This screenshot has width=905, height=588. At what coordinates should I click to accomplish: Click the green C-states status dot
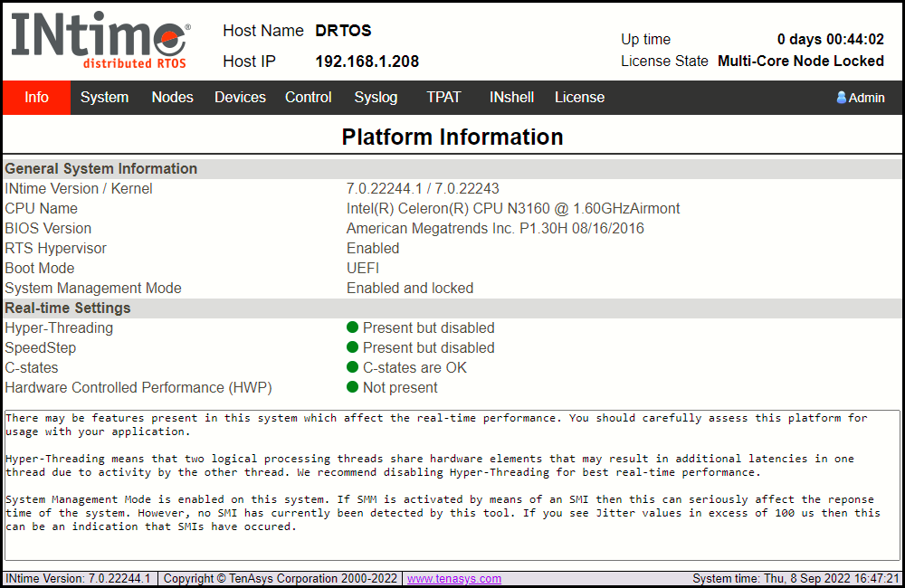click(x=353, y=367)
